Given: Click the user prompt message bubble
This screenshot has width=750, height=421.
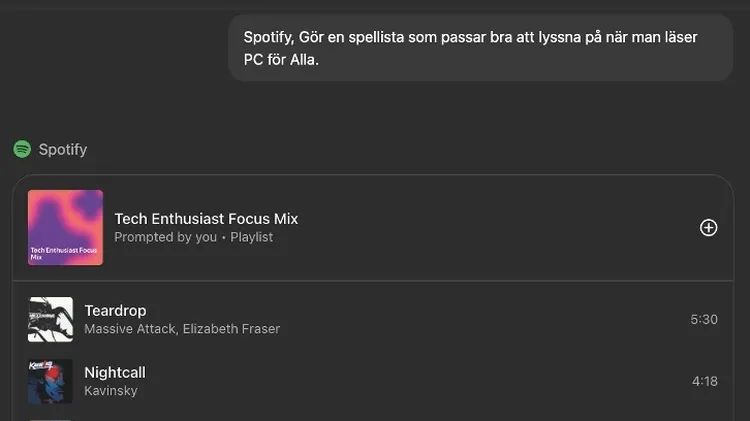Looking at the screenshot, I should (x=480, y=47).
